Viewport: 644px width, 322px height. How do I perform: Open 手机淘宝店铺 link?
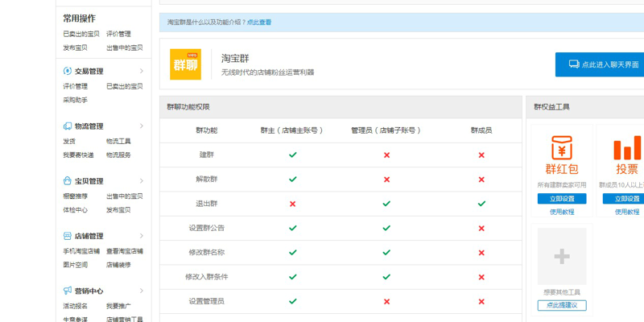(x=81, y=251)
